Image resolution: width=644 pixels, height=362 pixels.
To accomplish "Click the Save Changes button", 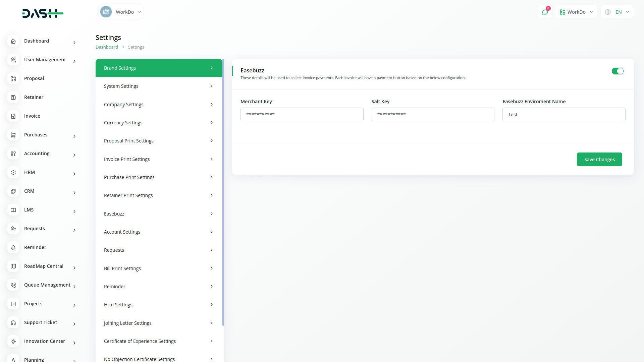I will [x=599, y=160].
